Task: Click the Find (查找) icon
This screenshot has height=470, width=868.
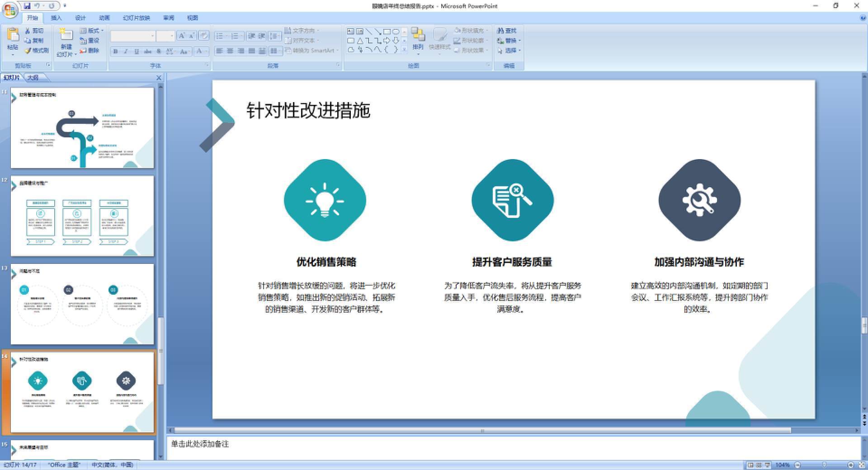Action: point(507,31)
